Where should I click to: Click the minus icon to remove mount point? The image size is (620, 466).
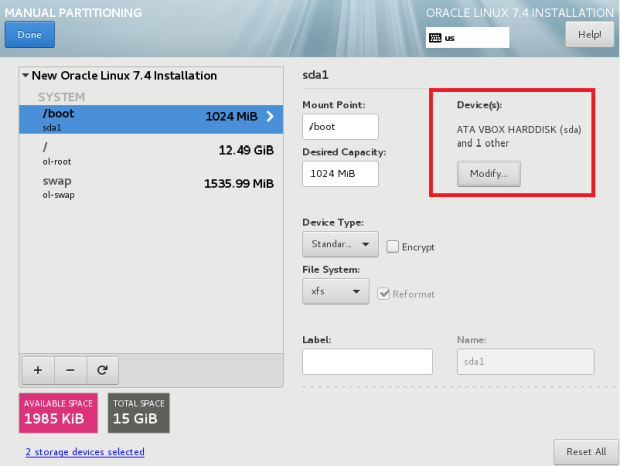(x=70, y=370)
